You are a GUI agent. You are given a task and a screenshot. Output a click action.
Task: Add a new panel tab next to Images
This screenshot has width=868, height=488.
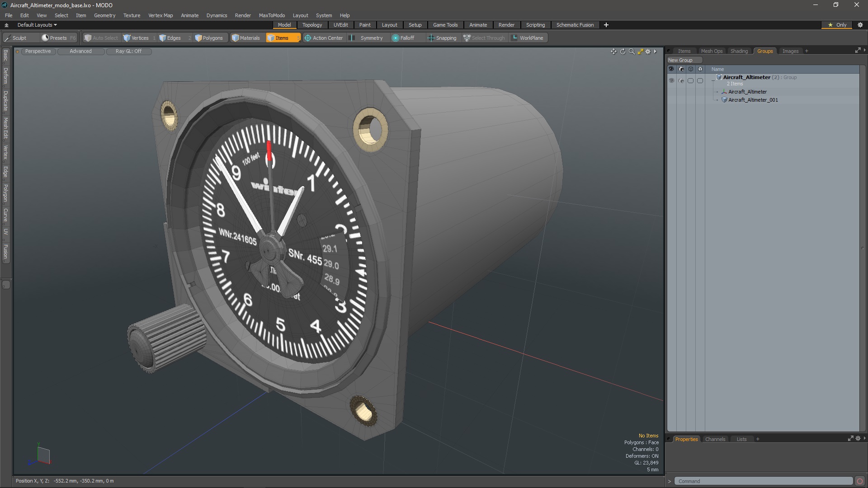pos(807,51)
